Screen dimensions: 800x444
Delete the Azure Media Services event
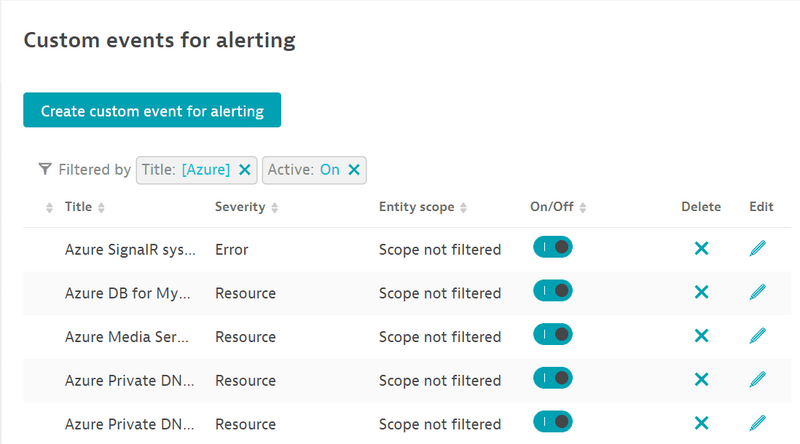701,336
